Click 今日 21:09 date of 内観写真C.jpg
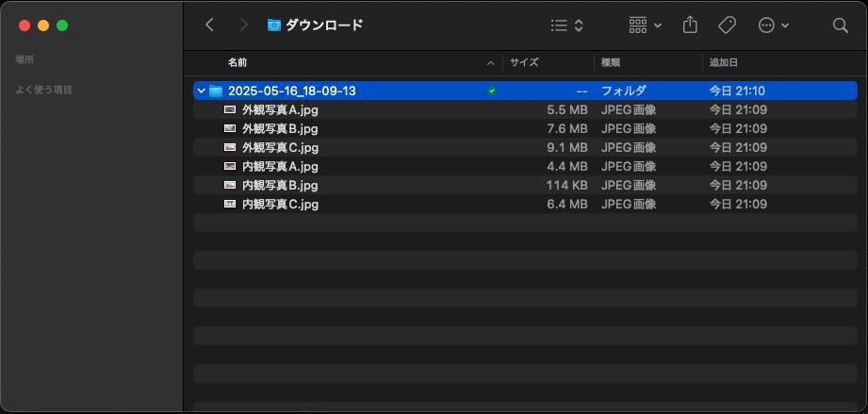The width and height of the screenshot is (868, 414). [739, 204]
